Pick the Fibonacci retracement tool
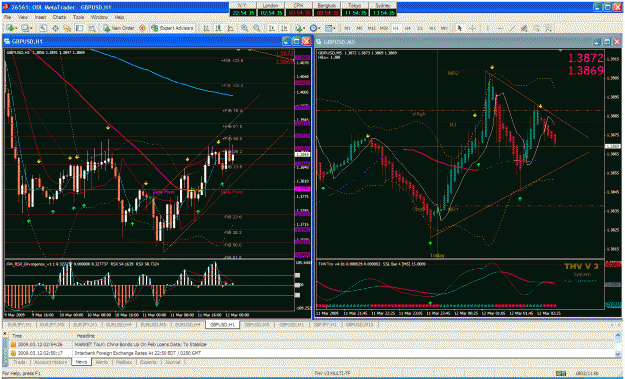 tap(537, 28)
